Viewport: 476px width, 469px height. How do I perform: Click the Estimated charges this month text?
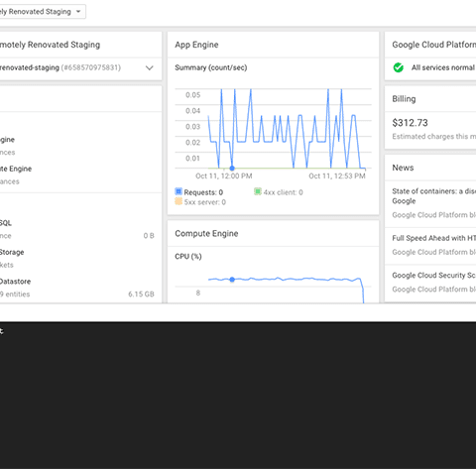click(x=434, y=137)
